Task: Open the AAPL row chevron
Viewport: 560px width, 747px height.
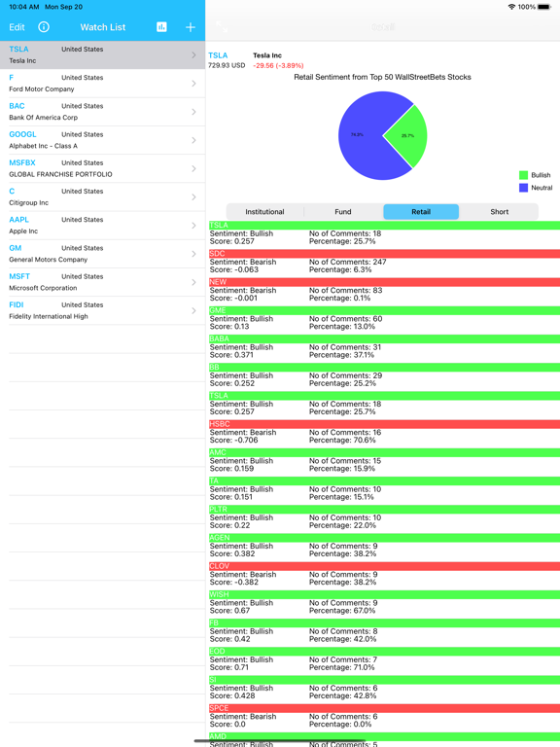Action: coord(193,226)
